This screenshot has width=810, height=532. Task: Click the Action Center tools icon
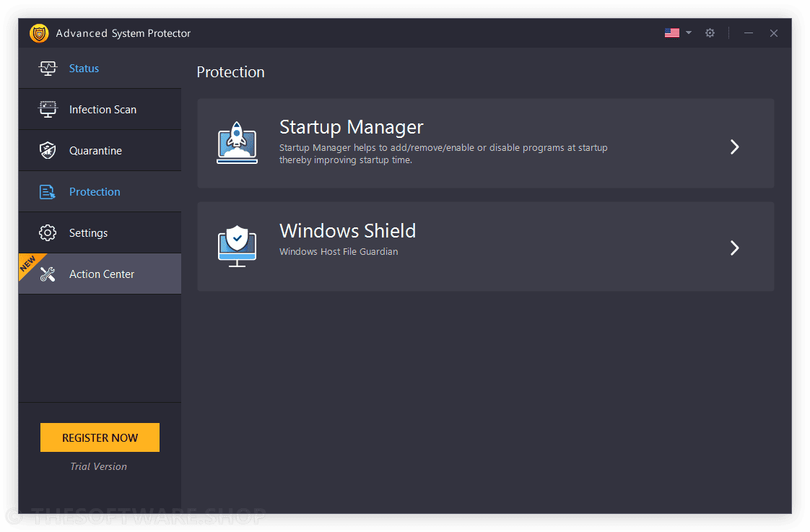[48, 274]
